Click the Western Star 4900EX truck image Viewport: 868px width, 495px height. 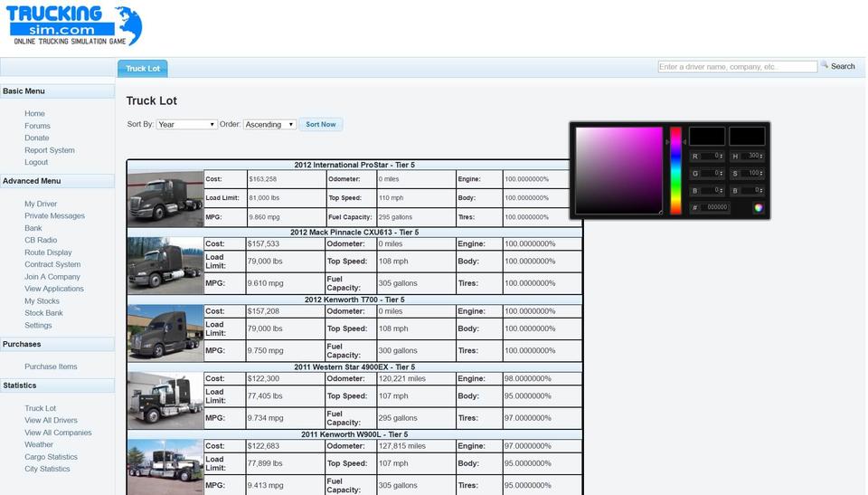[x=165, y=400]
